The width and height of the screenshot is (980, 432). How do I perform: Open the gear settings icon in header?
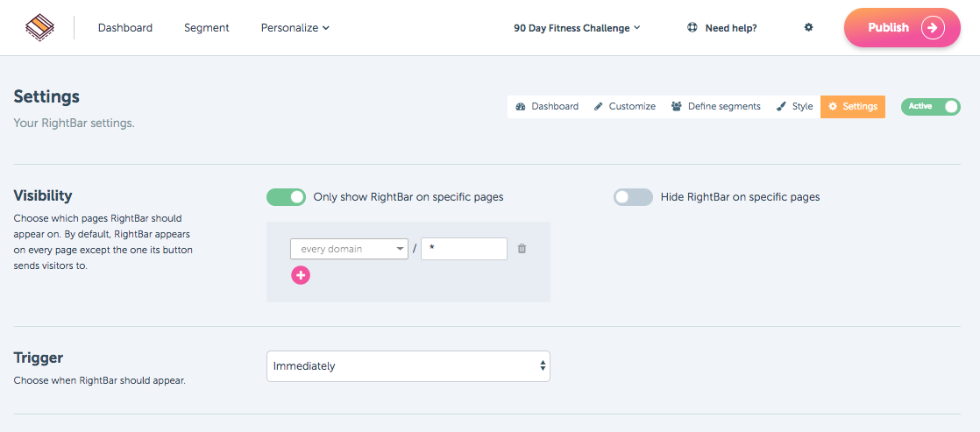808,27
